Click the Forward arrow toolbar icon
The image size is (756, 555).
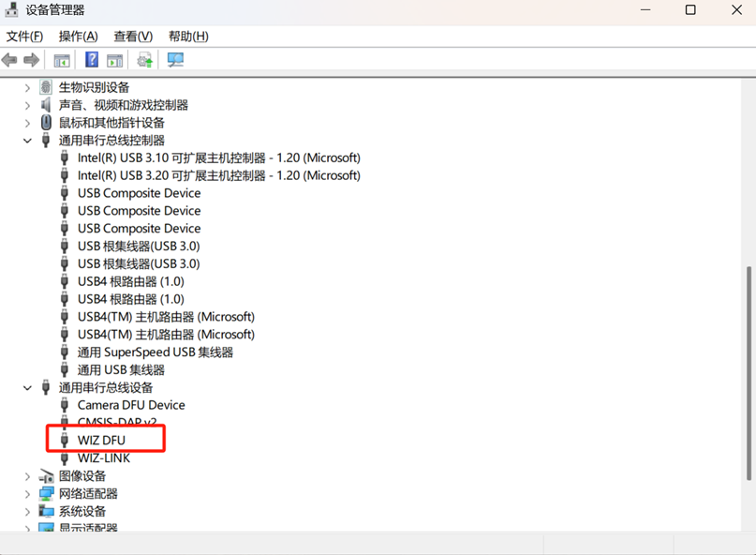(x=31, y=60)
